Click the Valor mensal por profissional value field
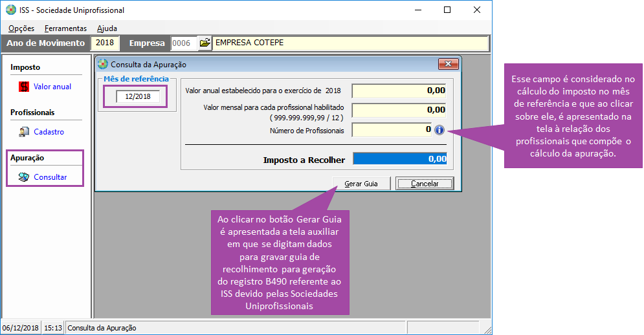644x335 pixels. (x=399, y=110)
